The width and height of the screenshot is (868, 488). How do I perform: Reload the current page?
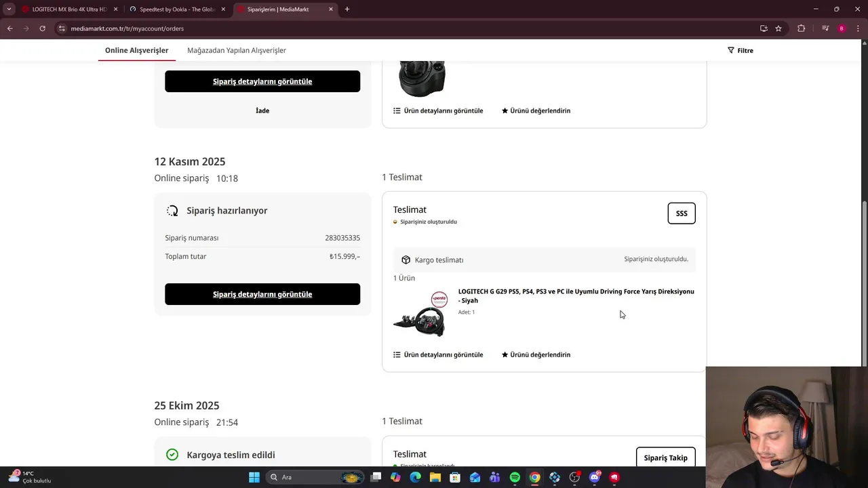[42, 28]
